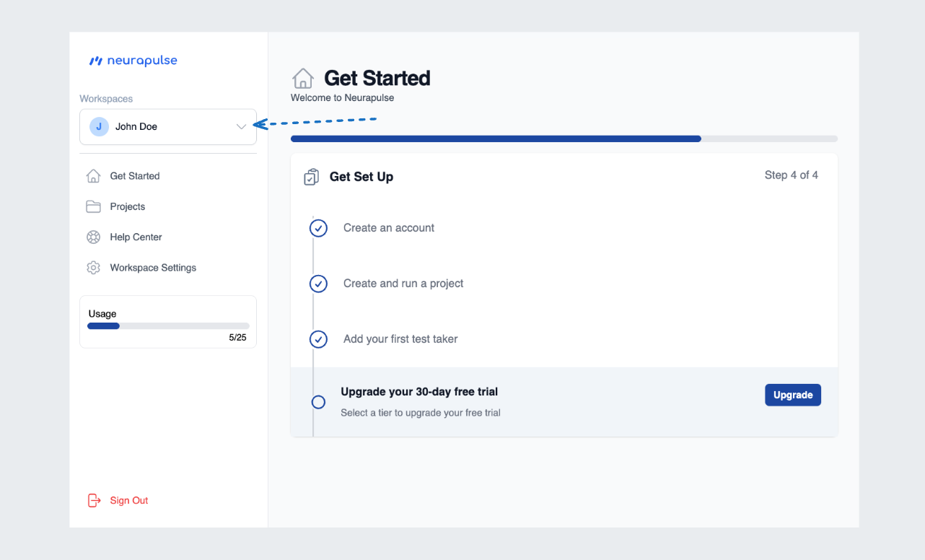Viewport: 925px width, 560px height.
Task: Open Help Center from the sidebar
Action: click(137, 237)
